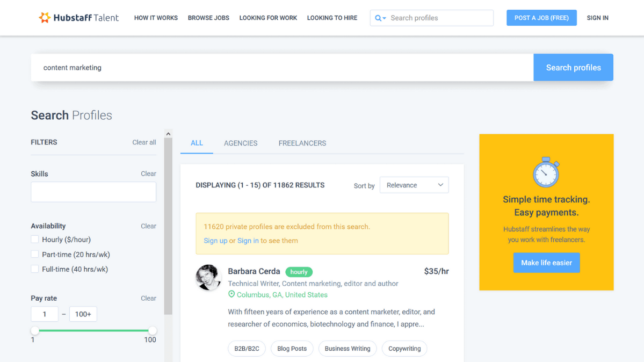Click the filters panel scrollbar thumb
This screenshot has height=362, width=644.
tap(168, 227)
